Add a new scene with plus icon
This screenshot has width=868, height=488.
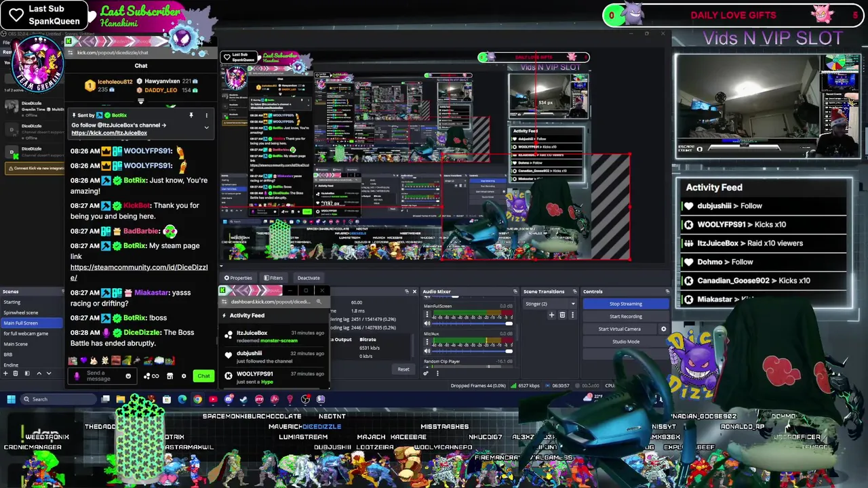[x=5, y=373]
